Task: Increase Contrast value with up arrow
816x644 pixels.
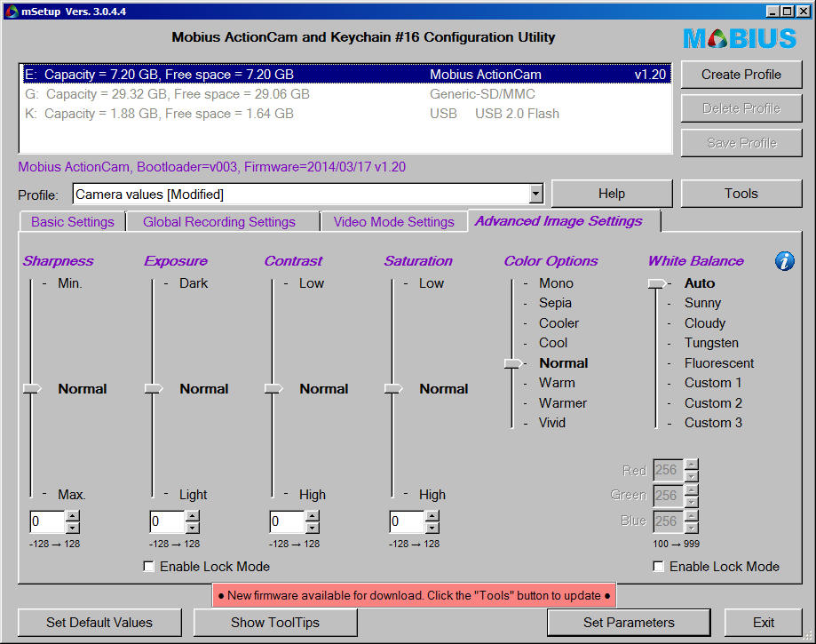Action: tap(313, 516)
